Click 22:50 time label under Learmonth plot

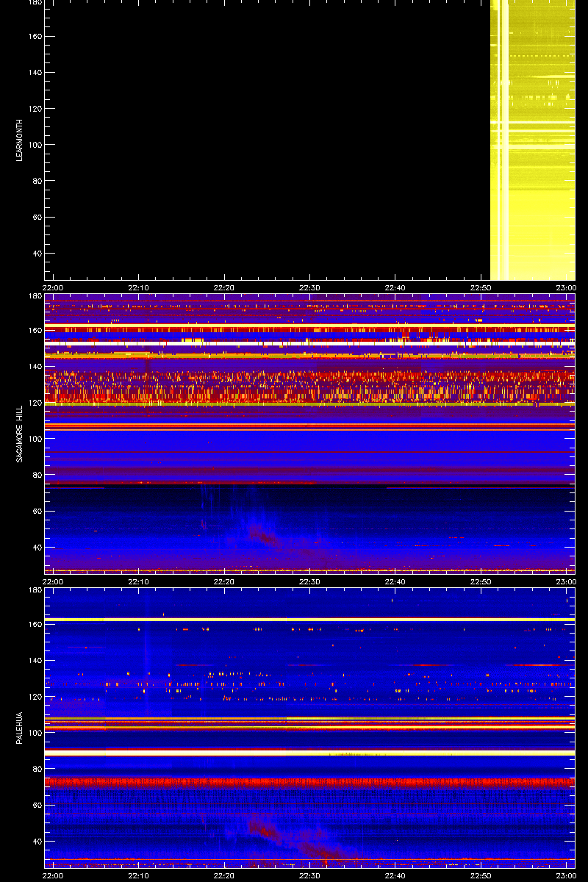coord(481,287)
